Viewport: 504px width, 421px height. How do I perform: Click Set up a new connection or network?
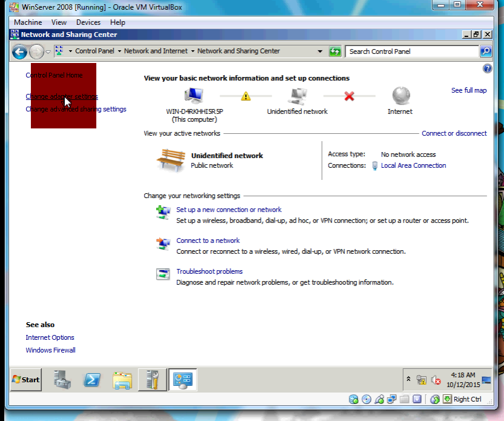click(x=229, y=210)
